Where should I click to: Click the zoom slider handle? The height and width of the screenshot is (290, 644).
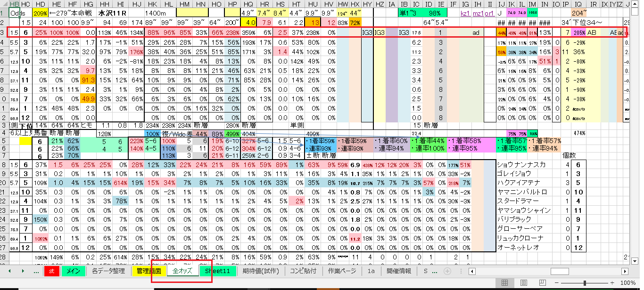click(585, 283)
